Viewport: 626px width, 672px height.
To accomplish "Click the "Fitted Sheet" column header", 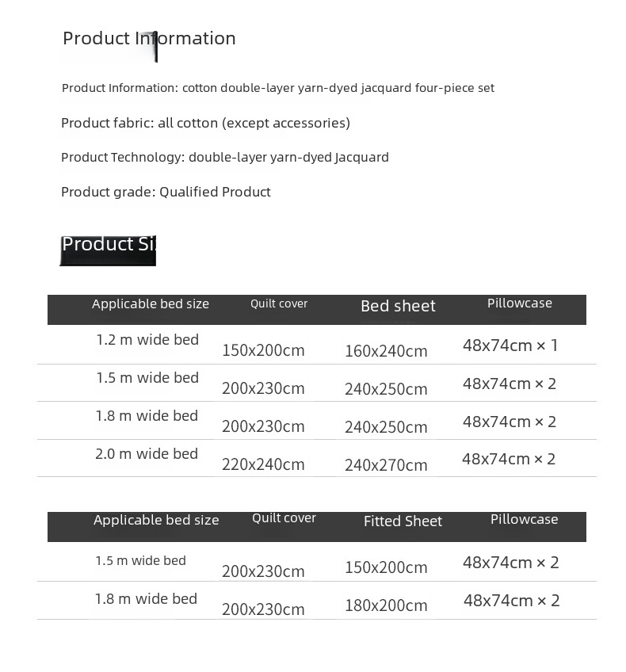I will point(403,521).
